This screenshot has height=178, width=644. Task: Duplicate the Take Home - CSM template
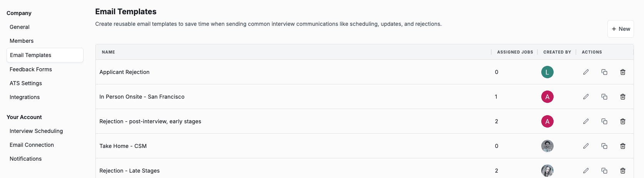point(604,146)
